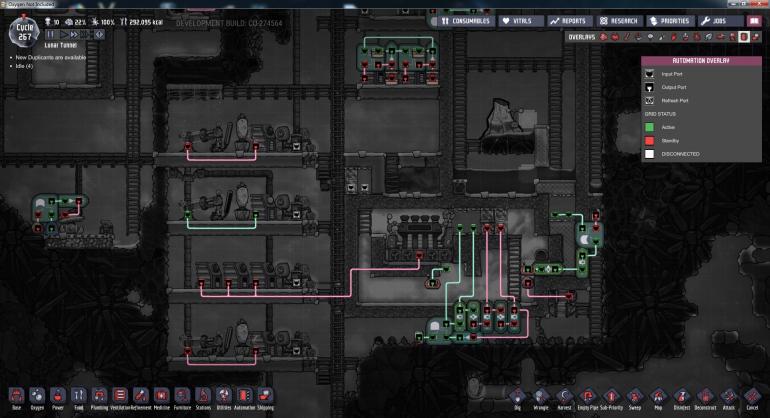Open the Vitals screen
Viewport: 770px width, 418px height.
tap(522, 21)
